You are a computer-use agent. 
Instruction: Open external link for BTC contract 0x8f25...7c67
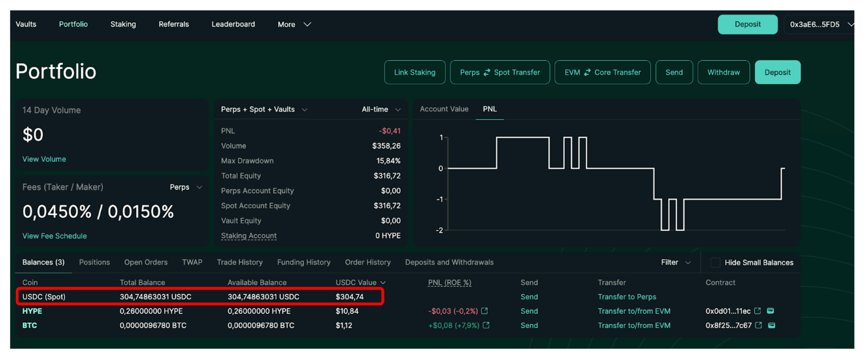pyautogui.click(x=759, y=325)
